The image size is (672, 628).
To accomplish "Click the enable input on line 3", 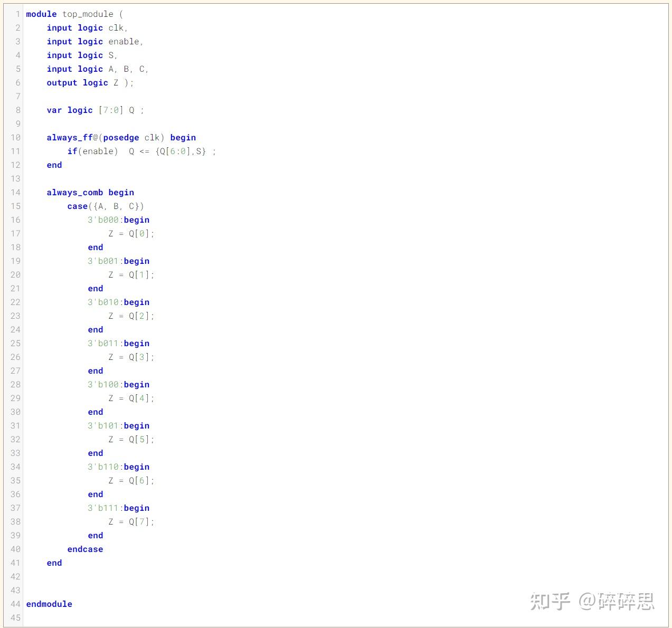I will click(x=125, y=41).
